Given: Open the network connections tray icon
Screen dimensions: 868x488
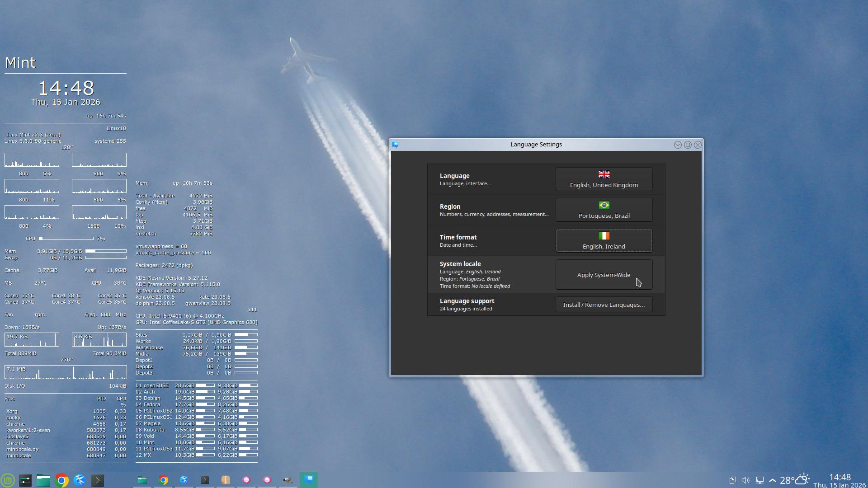Looking at the screenshot, I should [x=759, y=480].
